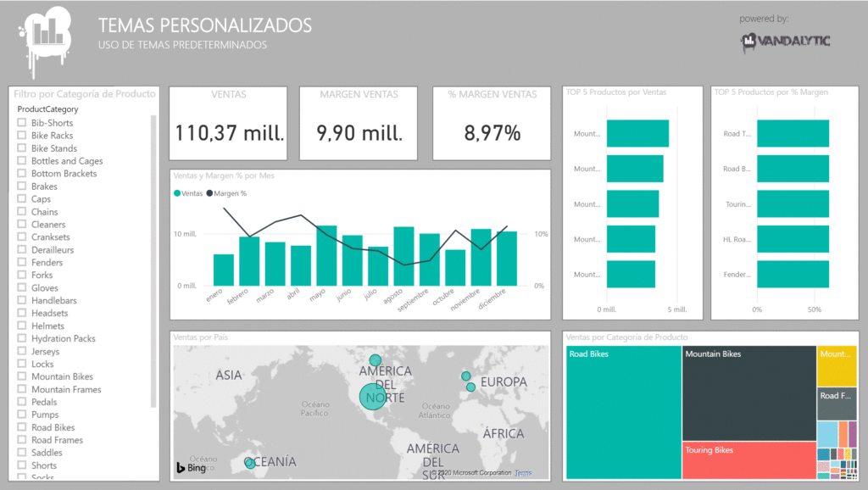Click the Bing logo on map
Viewport: 868px width, 490px height.
192,468
